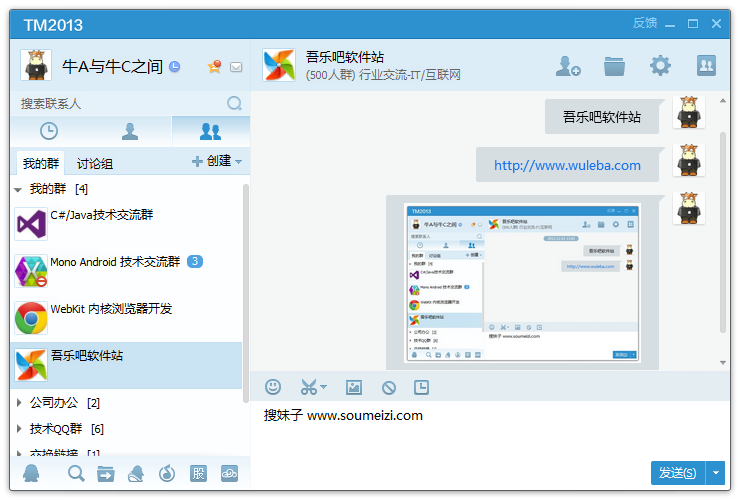
Task: Select the 吾乐吧软件站 group in list
Action: [x=126, y=365]
